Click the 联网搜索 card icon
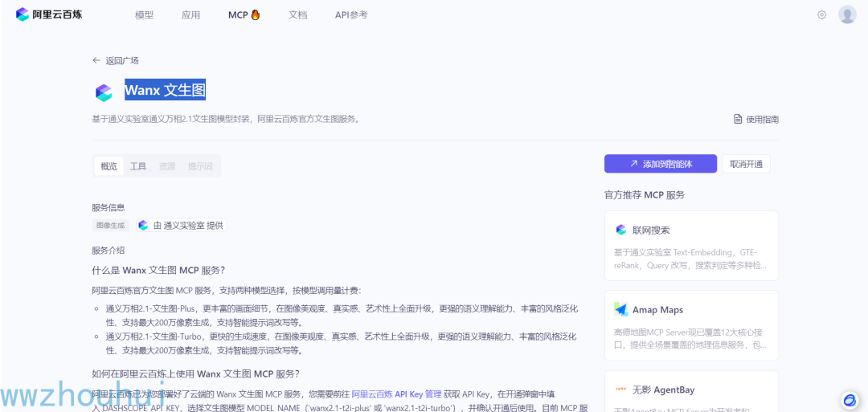The image size is (868, 412). [x=620, y=230]
